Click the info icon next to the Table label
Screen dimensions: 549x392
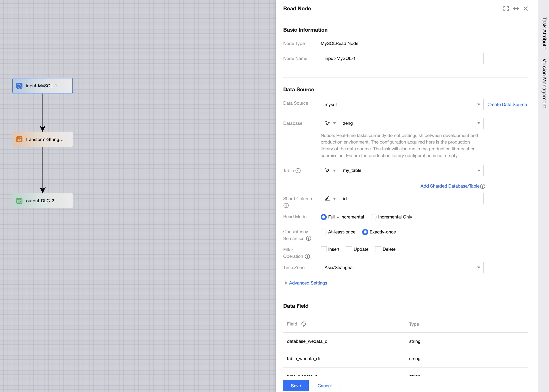pos(298,171)
